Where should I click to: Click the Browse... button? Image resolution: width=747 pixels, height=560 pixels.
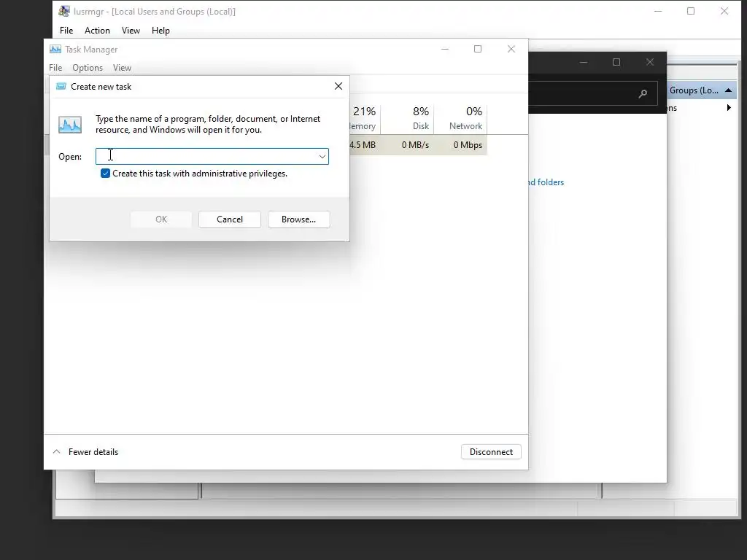(x=298, y=219)
